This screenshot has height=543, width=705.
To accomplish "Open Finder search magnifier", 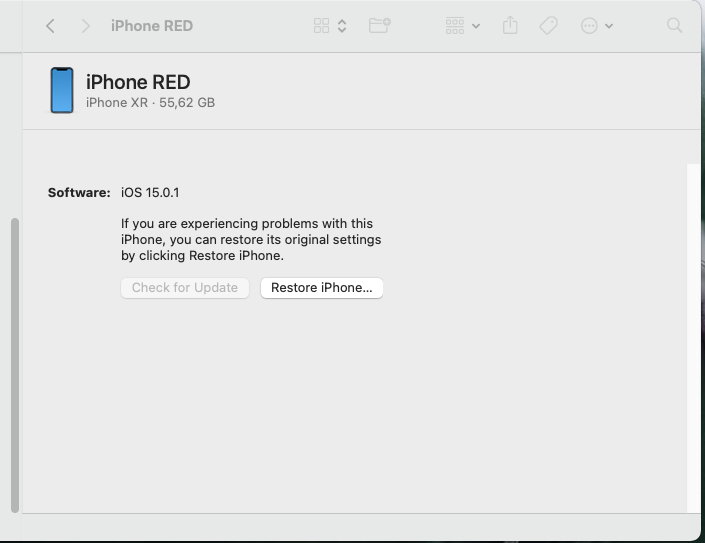I will (x=674, y=26).
